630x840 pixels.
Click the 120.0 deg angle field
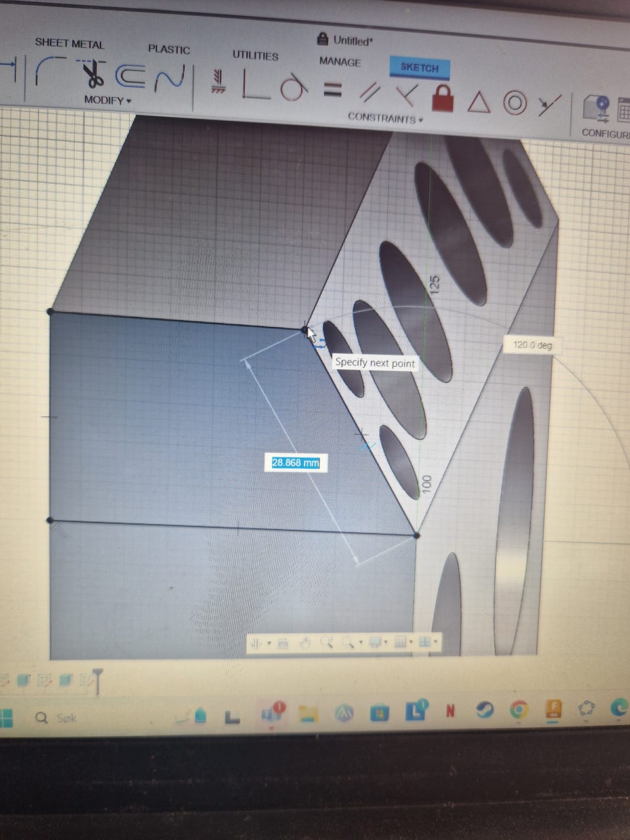click(x=532, y=345)
